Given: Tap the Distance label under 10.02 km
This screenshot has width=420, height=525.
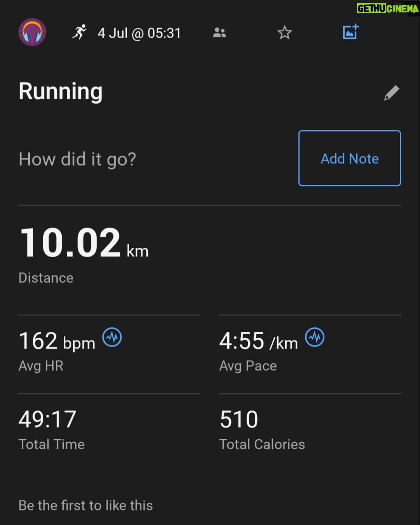Looking at the screenshot, I should click(46, 278).
